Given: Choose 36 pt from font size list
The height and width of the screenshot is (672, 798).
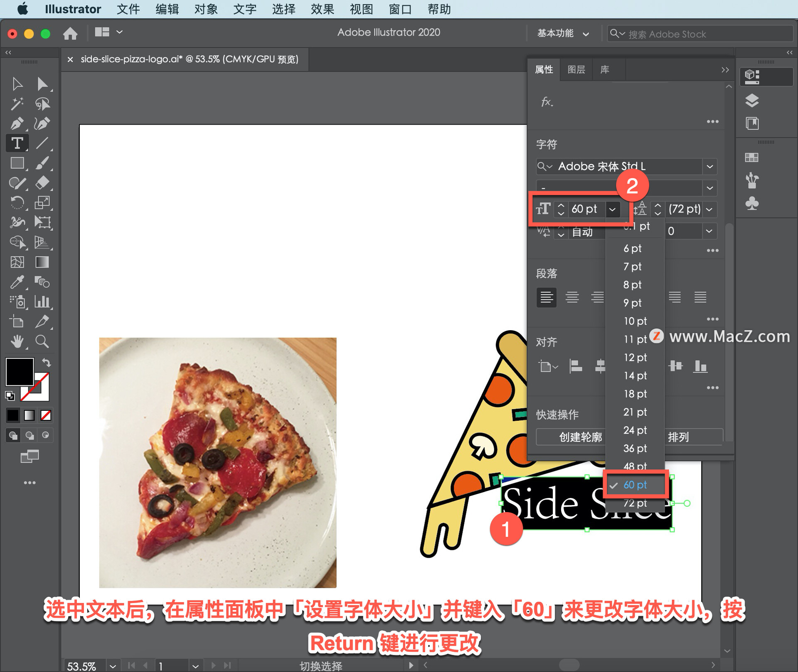Looking at the screenshot, I should pos(635,449).
